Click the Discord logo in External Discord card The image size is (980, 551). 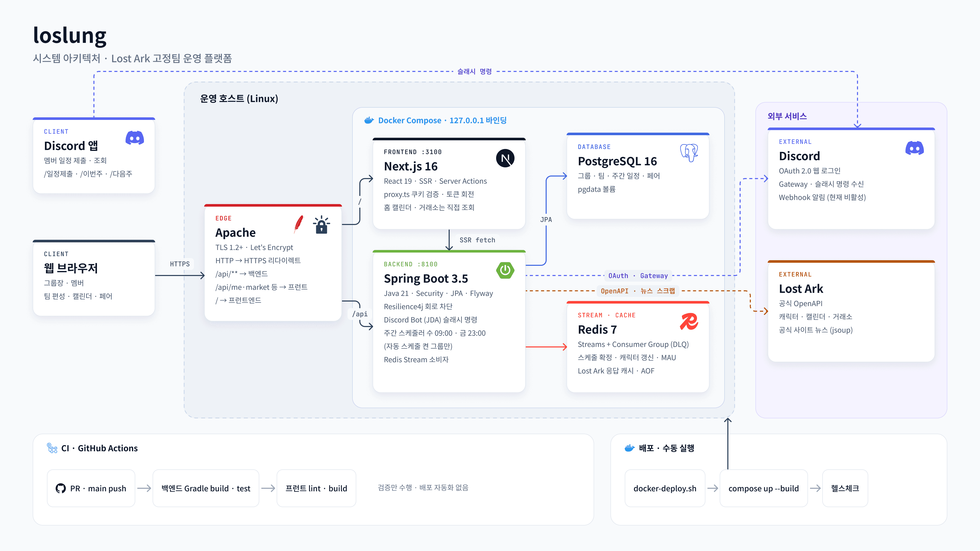pyautogui.click(x=915, y=148)
